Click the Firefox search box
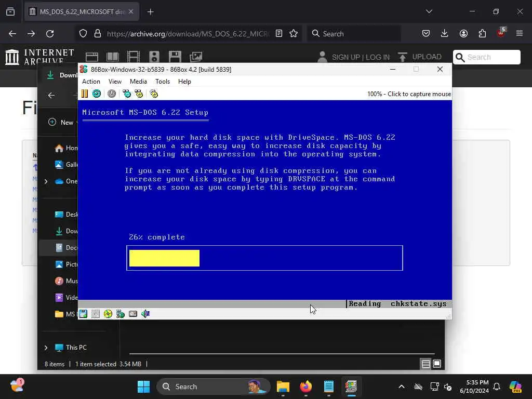 pyautogui.click(x=353, y=34)
